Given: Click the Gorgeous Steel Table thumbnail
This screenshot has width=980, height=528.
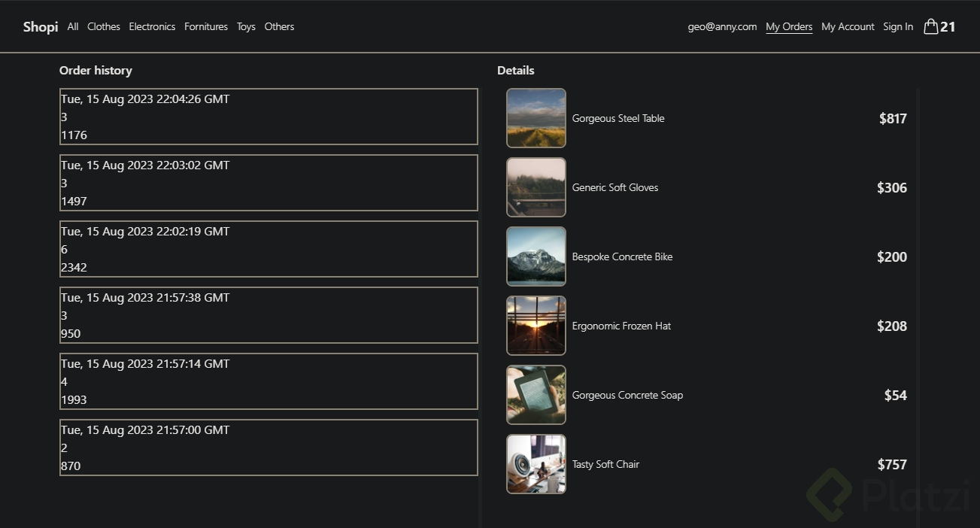Looking at the screenshot, I should pyautogui.click(x=536, y=118).
